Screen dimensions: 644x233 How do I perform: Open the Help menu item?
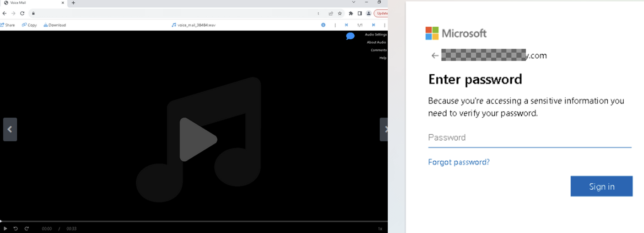[383, 58]
